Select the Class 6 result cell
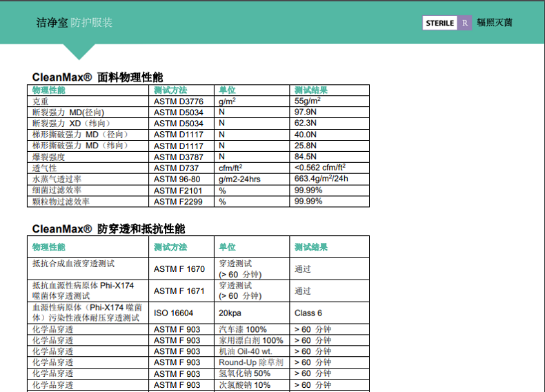This screenshot has height=392, width=545. point(308,313)
